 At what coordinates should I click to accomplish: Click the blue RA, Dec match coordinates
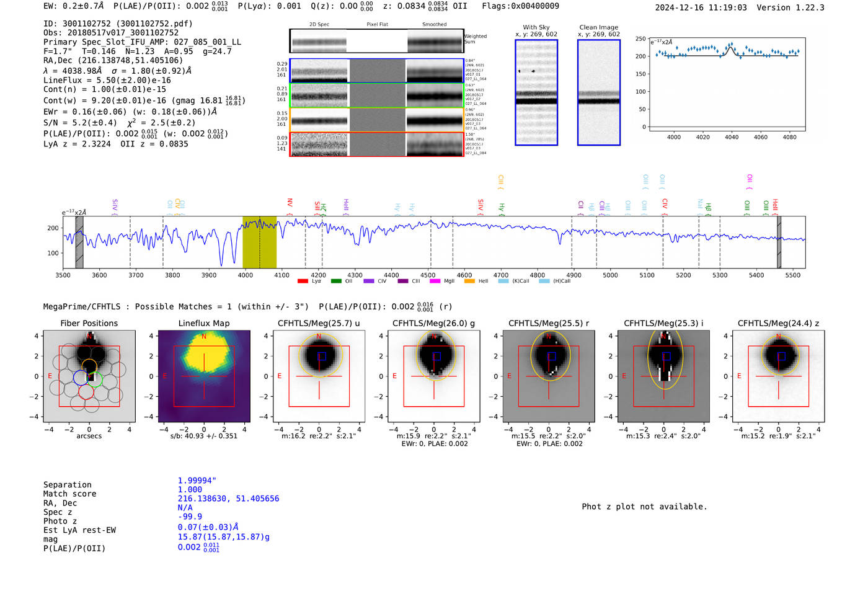[x=228, y=499]
